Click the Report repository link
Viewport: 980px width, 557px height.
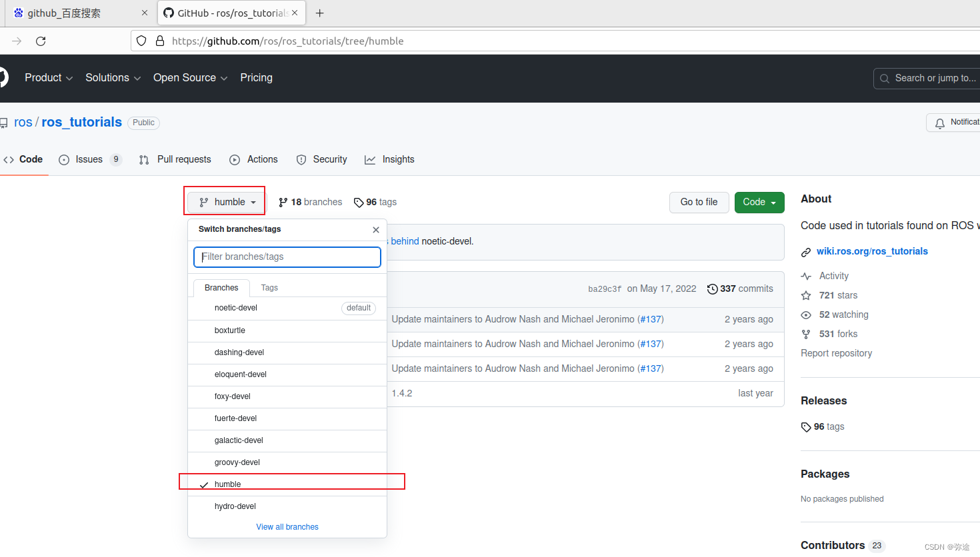click(x=836, y=353)
